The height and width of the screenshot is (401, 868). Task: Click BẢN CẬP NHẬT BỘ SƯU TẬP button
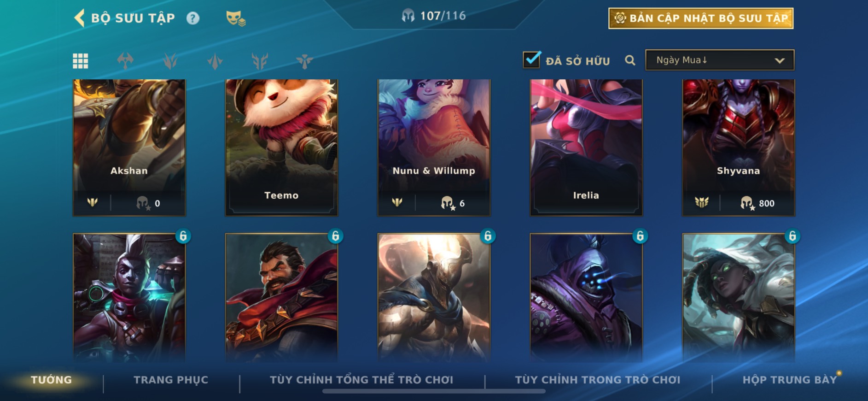click(x=701, y=18)
